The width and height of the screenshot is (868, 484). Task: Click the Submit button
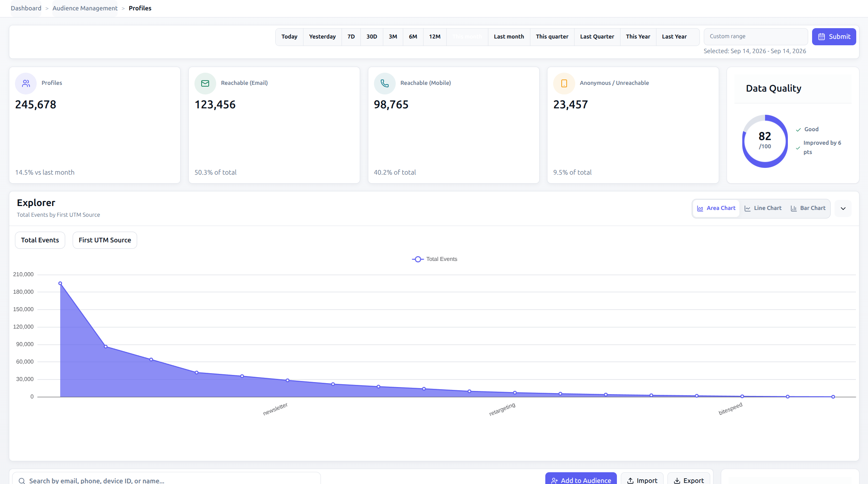[x=834, y=37]
